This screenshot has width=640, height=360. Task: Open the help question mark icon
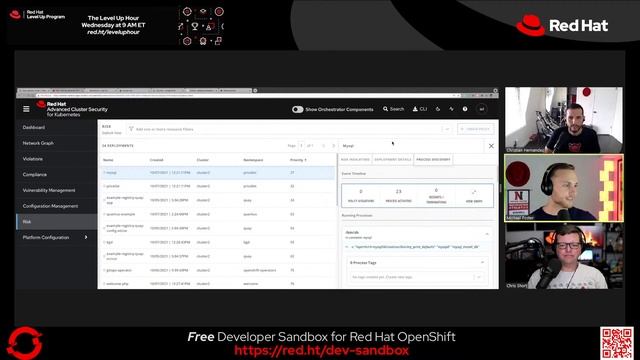coord(465,109)
